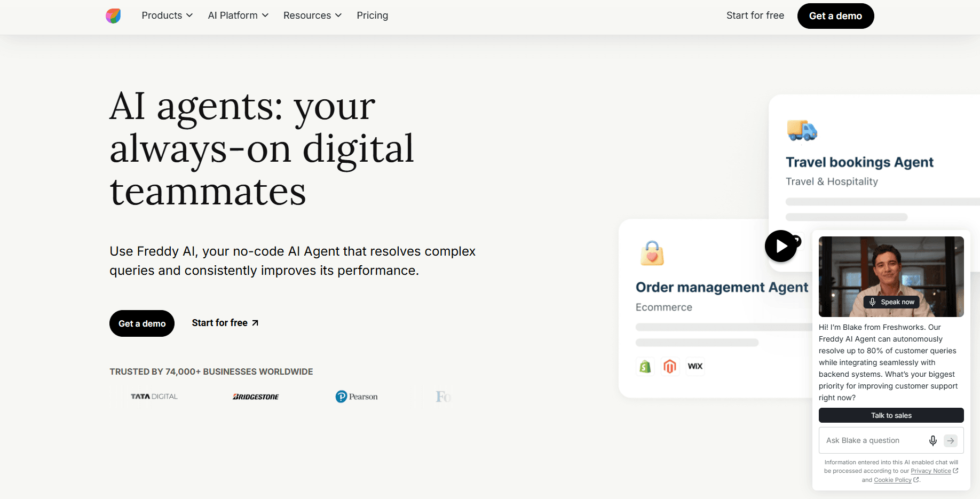Click the Magento integration icon
The width and height of the screenshot is (980, 499).
[x=670, y=366]
